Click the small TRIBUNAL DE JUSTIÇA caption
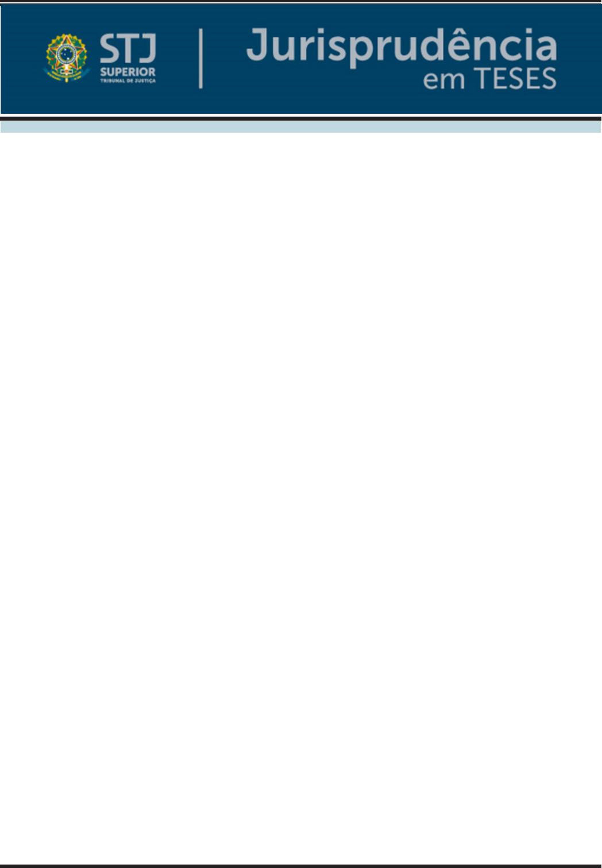Image resolution: width=602 pixels, height=868 pixels. click(128, 81)
